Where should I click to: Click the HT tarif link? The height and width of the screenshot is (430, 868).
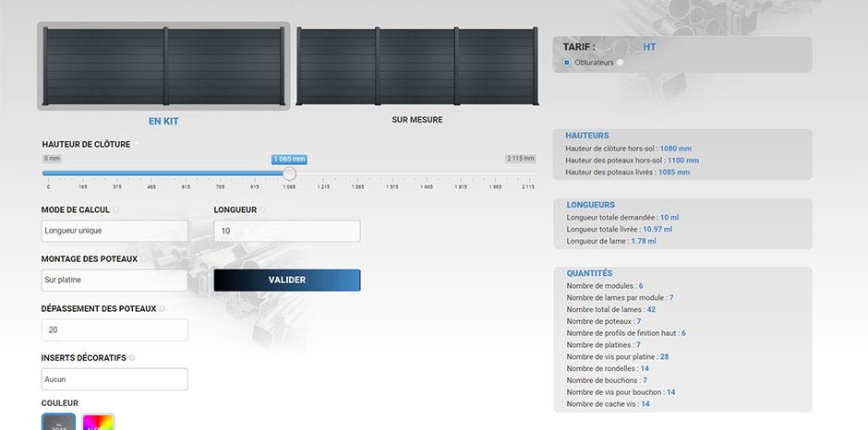point(649,46)
